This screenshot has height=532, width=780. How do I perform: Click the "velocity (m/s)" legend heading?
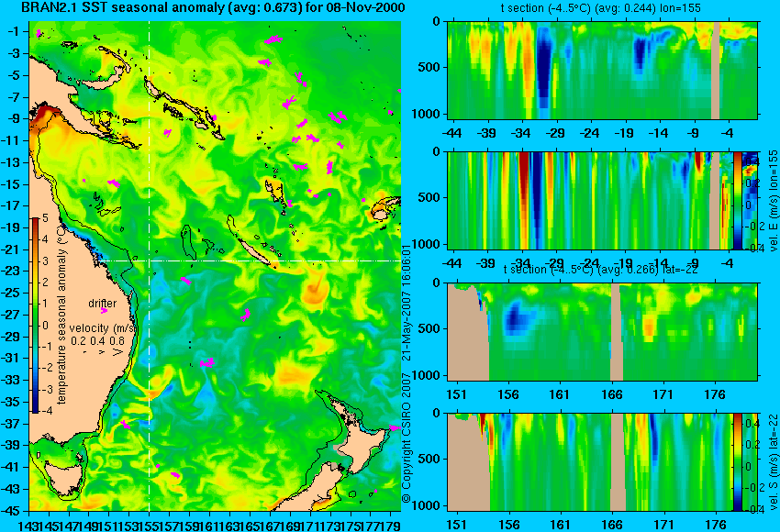tap(102, 328)
